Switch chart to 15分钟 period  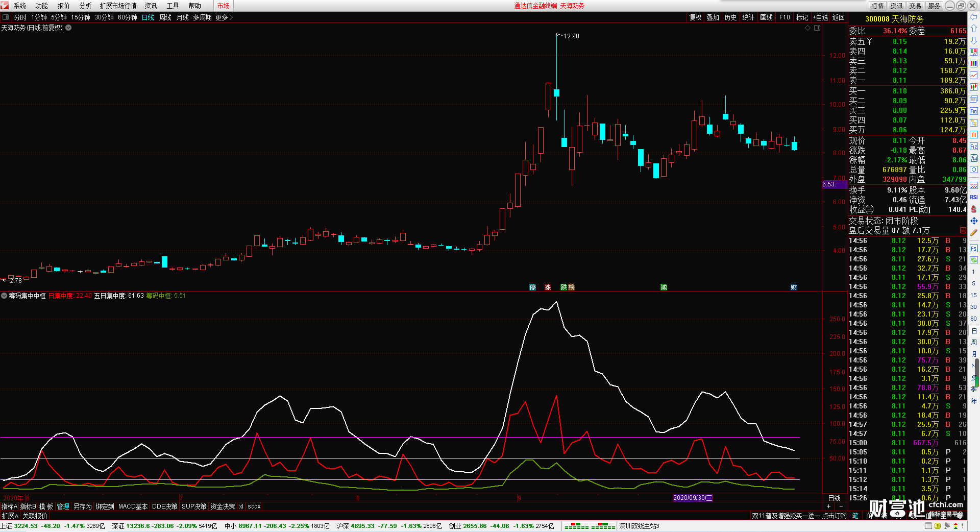(81, 17)
